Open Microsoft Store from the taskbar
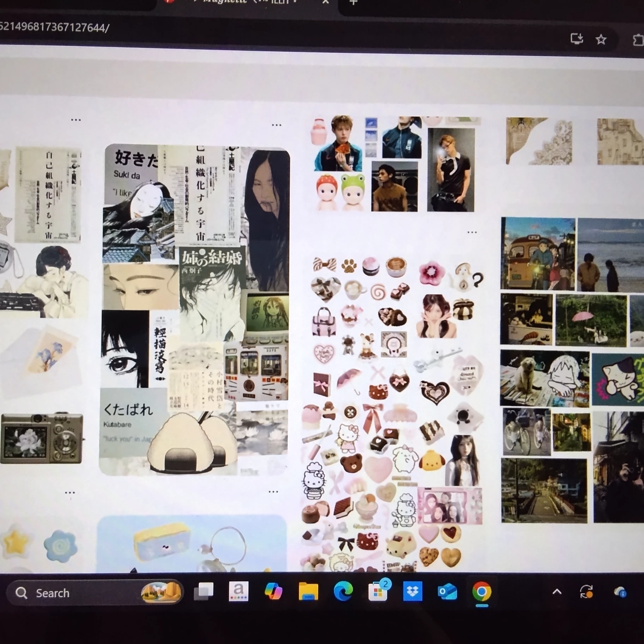644x644 pixels. coord(378,592)
